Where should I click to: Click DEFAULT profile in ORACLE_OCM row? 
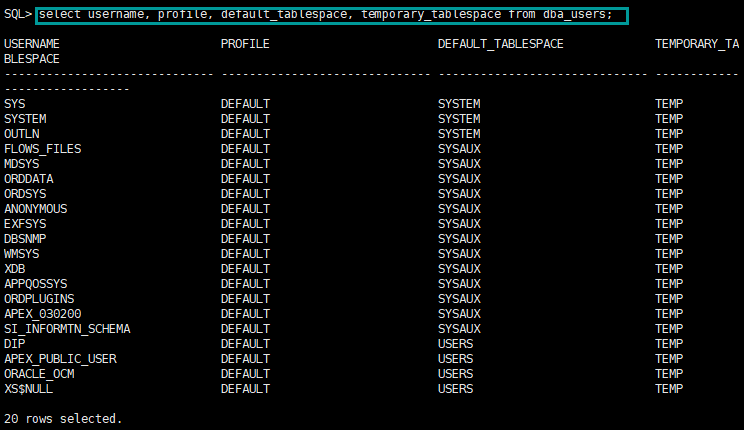coord(245,374)
